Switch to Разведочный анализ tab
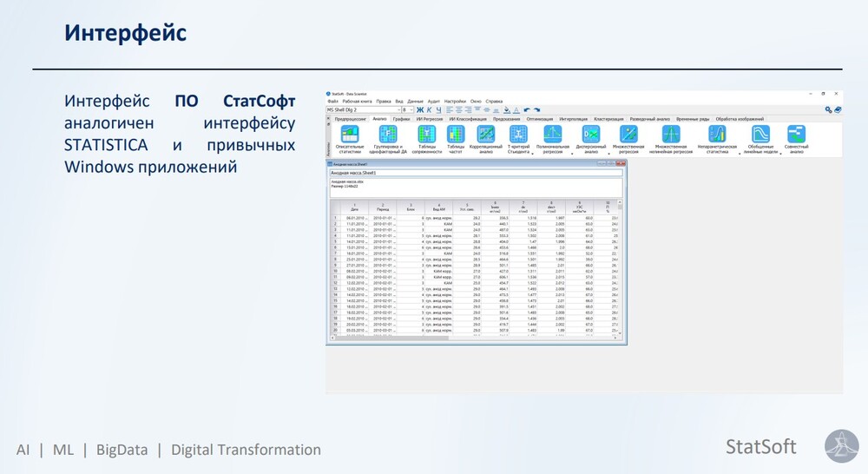The width and height of the screenshot is (868, 474). (x=650, y=119)
